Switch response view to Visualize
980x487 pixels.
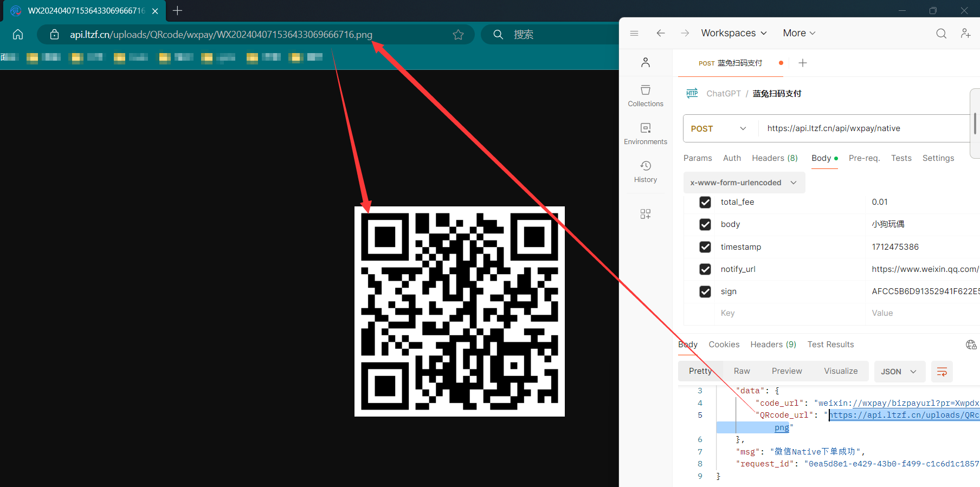click(841, 371)
